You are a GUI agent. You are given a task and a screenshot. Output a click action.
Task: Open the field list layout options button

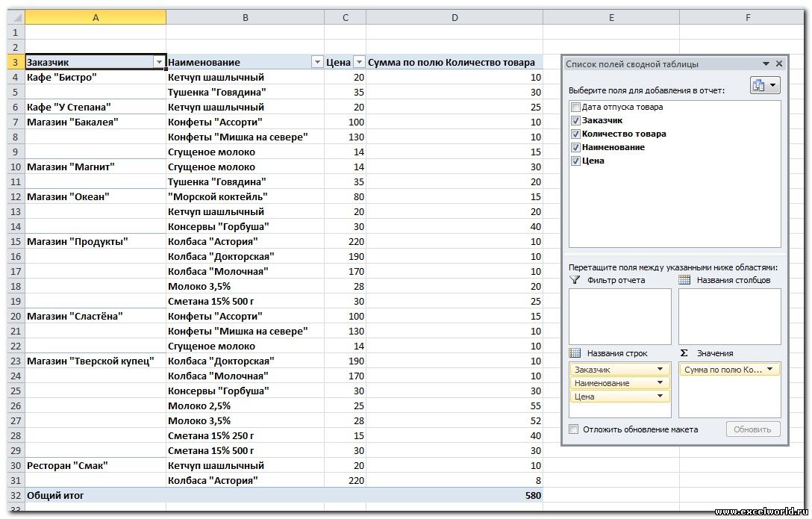765,85
